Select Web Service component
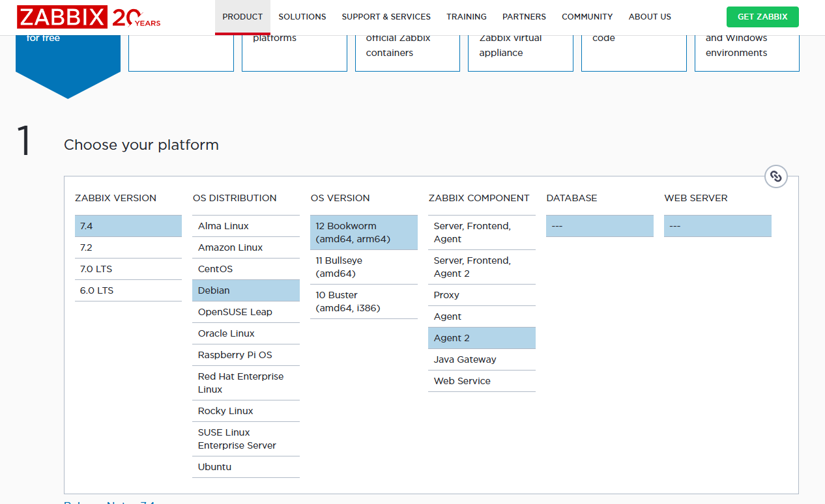Image resolution: width=825 pixels, height=504 pixels. point(482,381)
